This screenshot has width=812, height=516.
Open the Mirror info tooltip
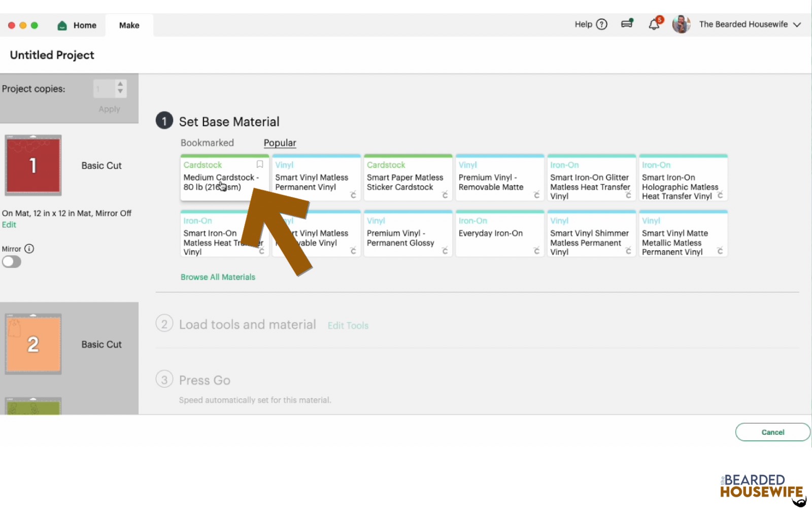pos(29,249)
